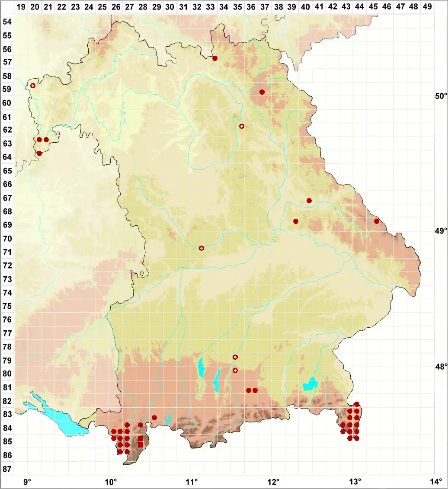
Task: Select the filled dot in row 57
Action: tap(214, 58)
